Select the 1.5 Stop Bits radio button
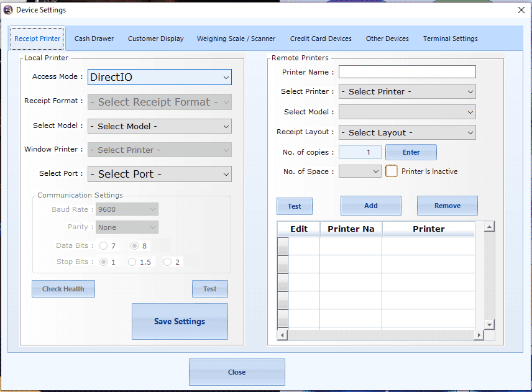The image size is (532, 392). pos(132,262)
